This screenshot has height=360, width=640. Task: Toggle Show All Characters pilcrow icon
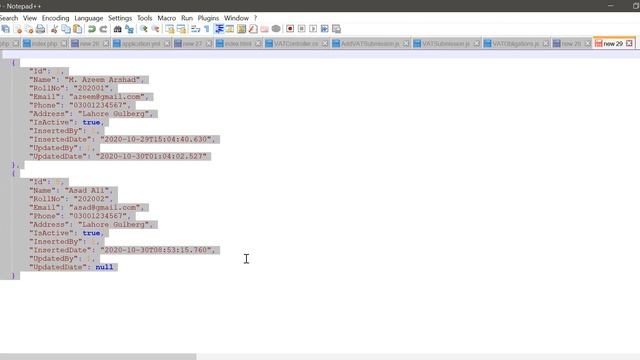(207, 29)
